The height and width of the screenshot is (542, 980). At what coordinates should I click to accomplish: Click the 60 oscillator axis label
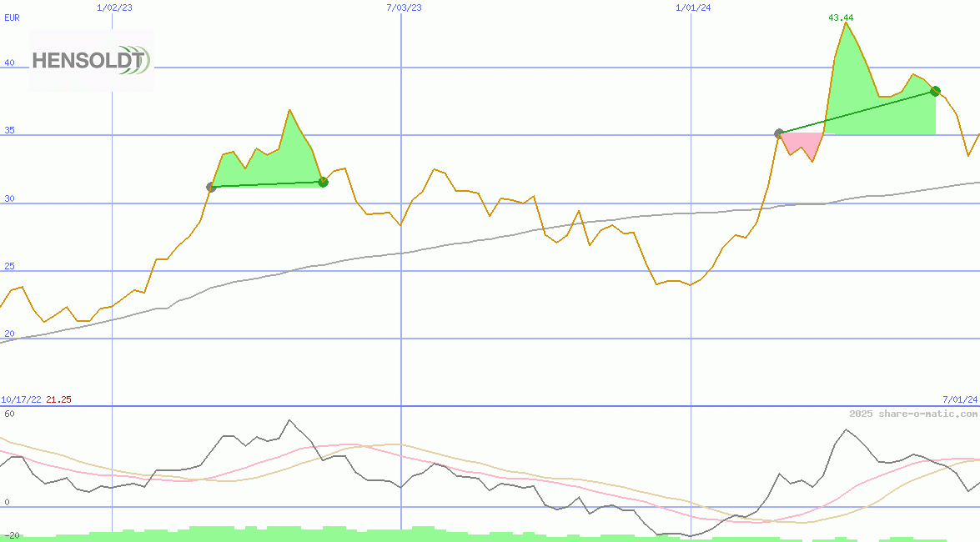coord(9,414)
